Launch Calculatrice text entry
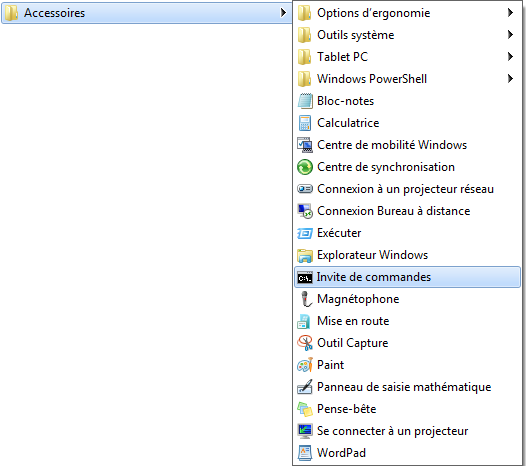The height and width of the screenshot is (466, 526). pyautogui.click(x=348, y=123)
